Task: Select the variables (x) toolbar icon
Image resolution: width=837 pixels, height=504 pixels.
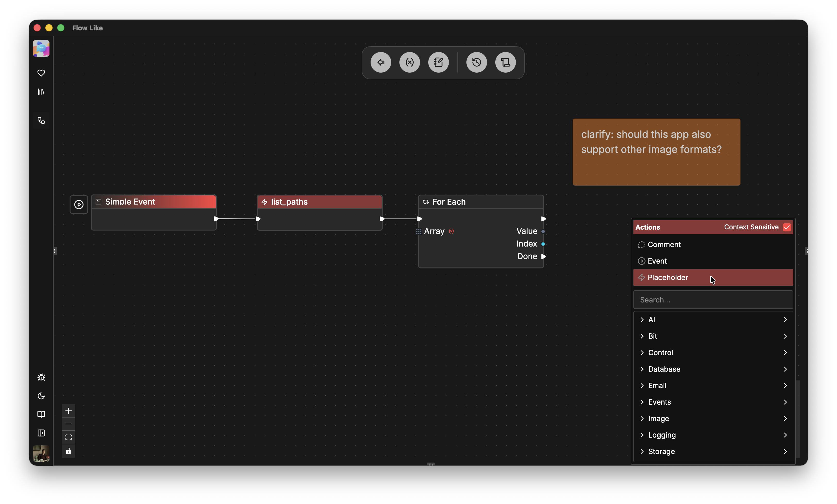Action: click(410, 62)
